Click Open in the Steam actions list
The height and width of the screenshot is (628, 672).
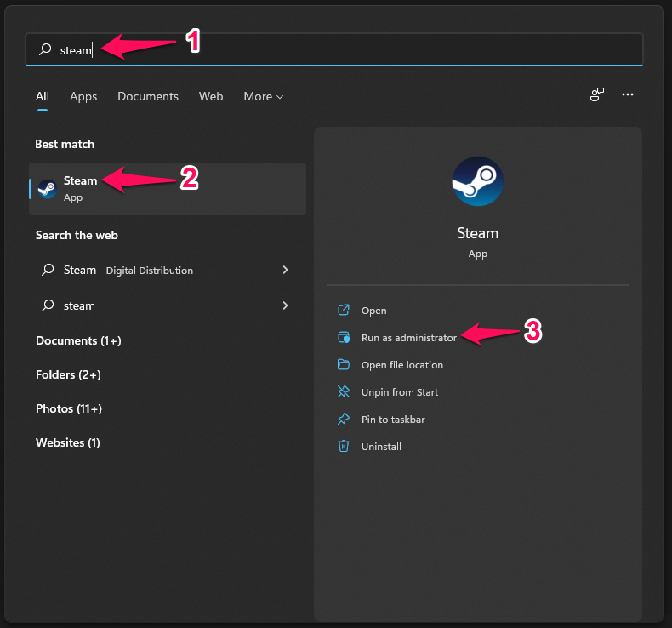(373, 311)
